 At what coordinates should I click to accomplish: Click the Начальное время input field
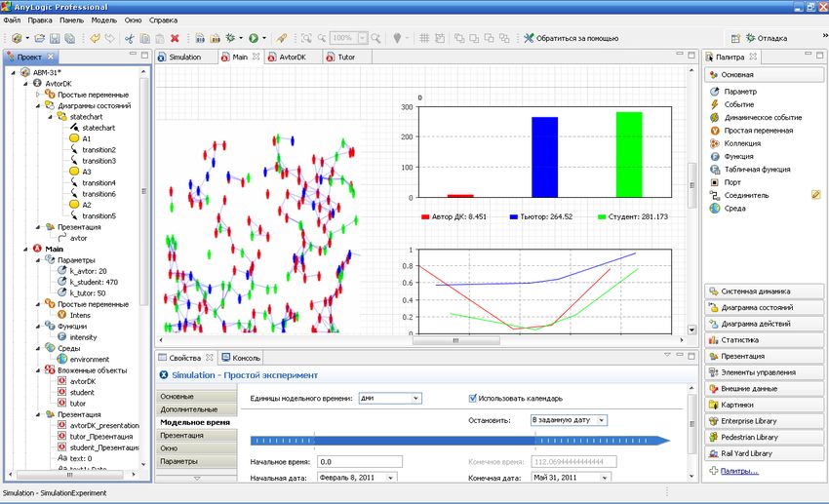point(359,461)
